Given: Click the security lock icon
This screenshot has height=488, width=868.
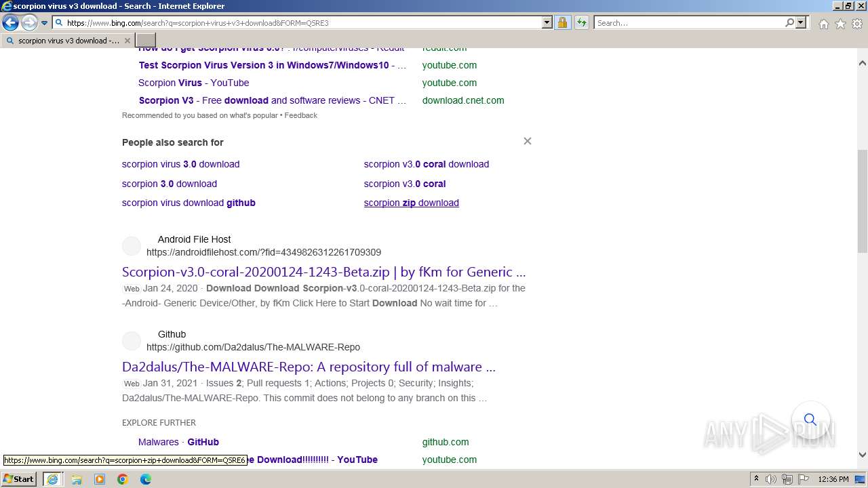Looking at the screenshot, I should pos(562,23).
